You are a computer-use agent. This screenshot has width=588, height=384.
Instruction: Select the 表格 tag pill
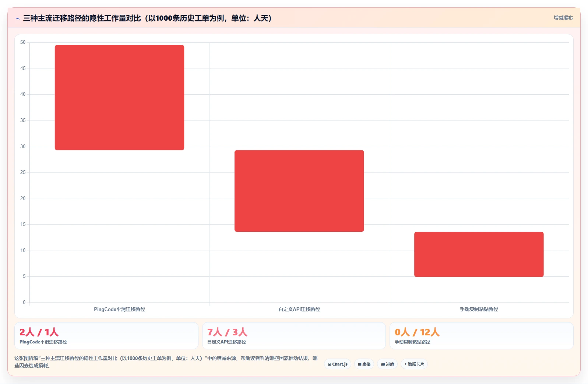pos(364,364)
